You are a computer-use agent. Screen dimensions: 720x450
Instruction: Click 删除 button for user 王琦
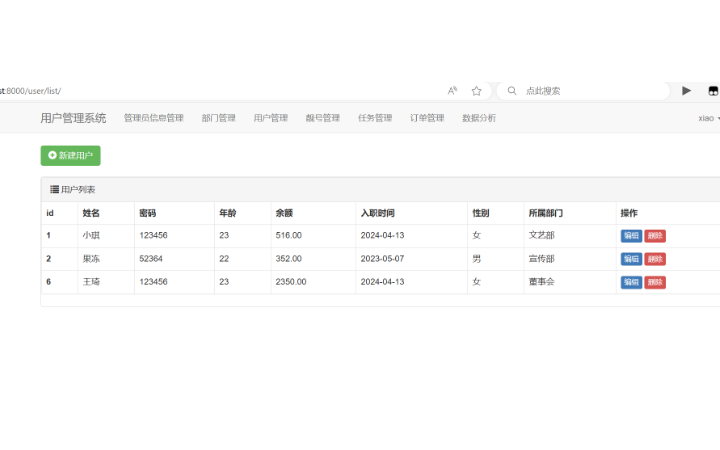click(655, 282)
